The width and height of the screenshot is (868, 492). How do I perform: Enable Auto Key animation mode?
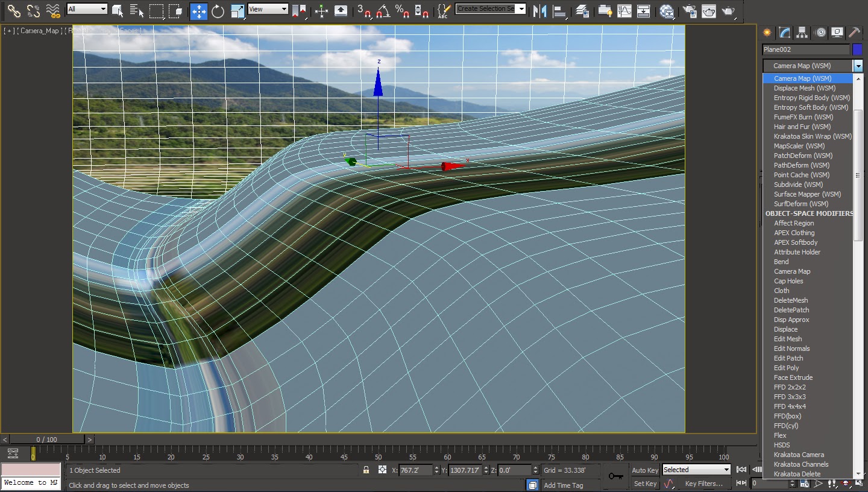[645, 470]
